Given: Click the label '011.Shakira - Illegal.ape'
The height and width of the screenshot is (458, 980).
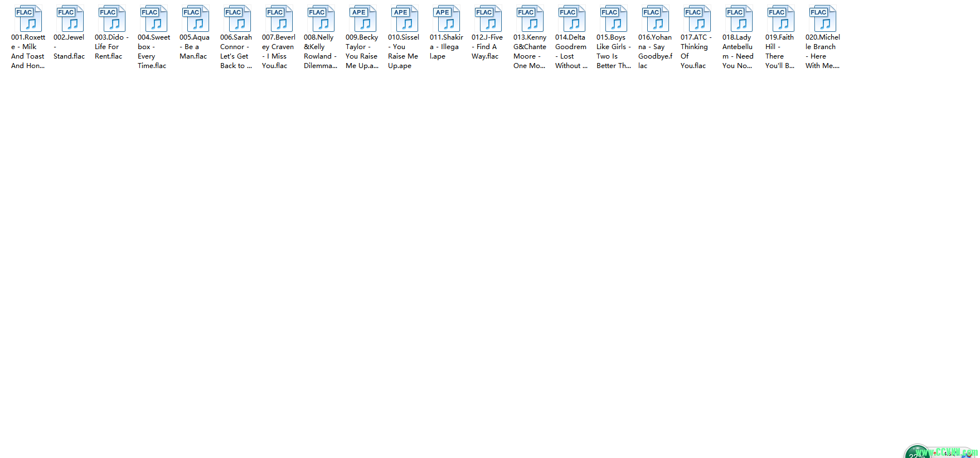Looking at the screenshot, I should tap(447, 47).
